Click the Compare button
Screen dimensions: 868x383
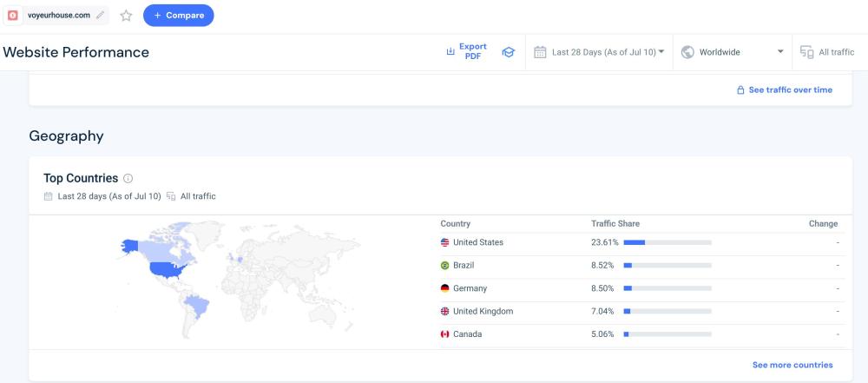(178, 15)
